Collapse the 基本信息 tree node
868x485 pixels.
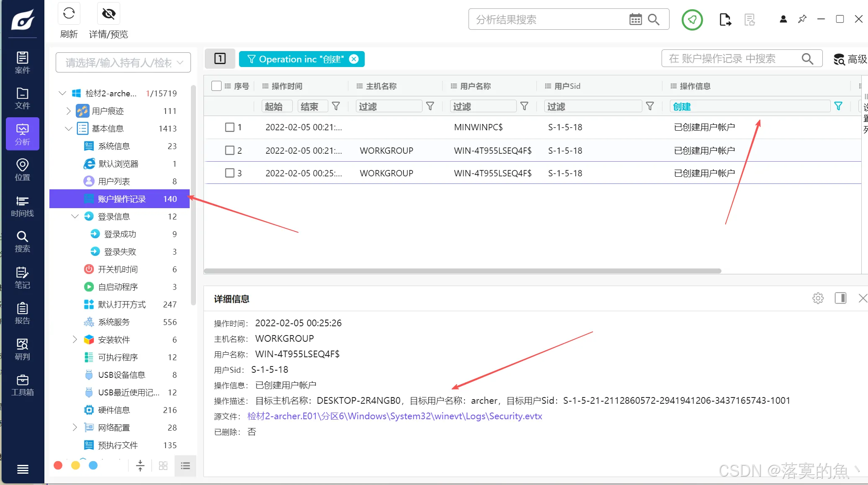pos(69,129)
